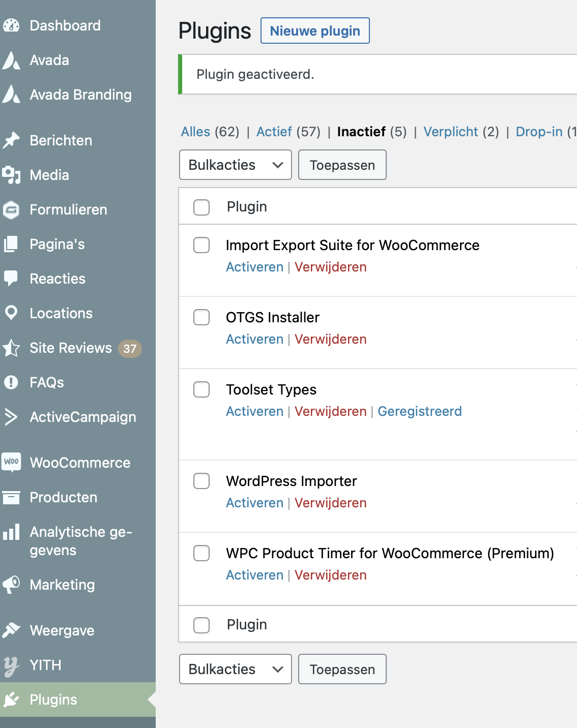
Task: Open the Pagina's menu item
Action: point(57,244)
